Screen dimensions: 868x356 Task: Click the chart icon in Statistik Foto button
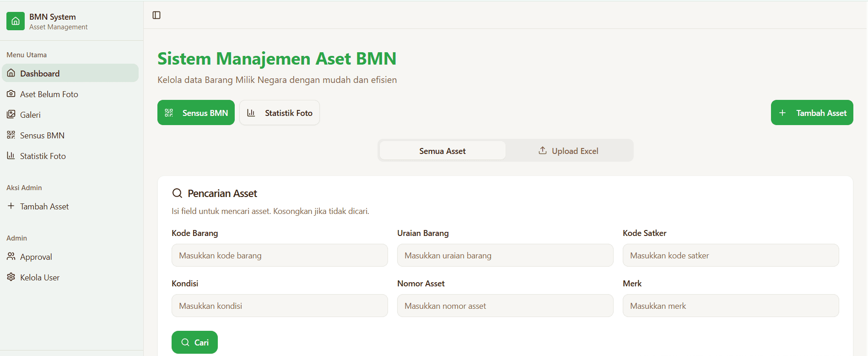[x=251, y=113]
